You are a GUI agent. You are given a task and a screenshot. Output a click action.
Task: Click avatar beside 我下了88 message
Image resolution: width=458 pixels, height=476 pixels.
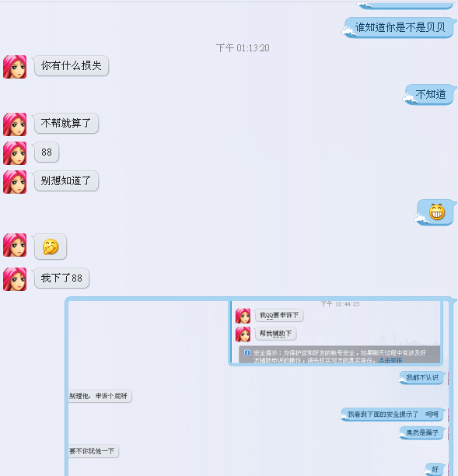15,279
